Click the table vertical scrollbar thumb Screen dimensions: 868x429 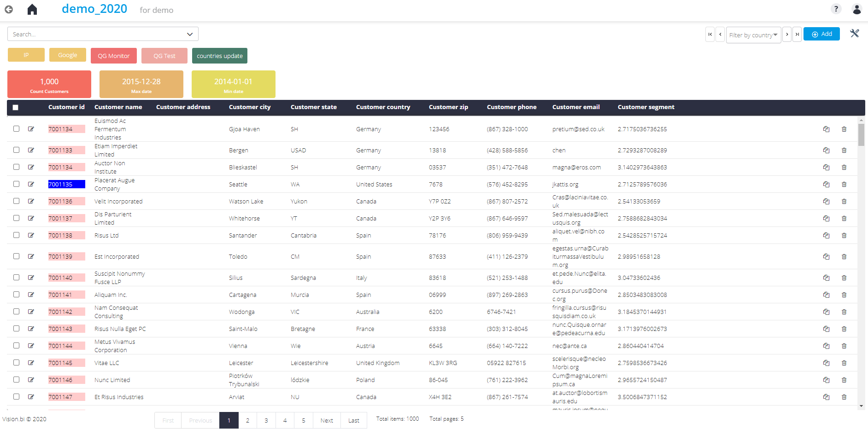pos(861,134)
